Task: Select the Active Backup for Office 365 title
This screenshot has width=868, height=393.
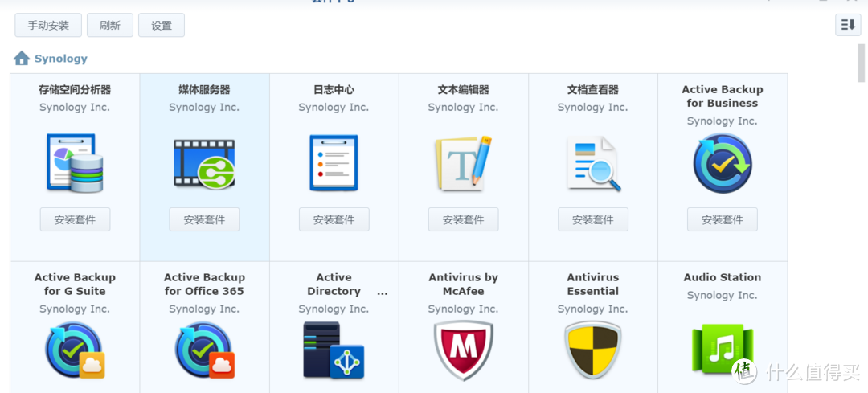Action: [x=204, y=284]
